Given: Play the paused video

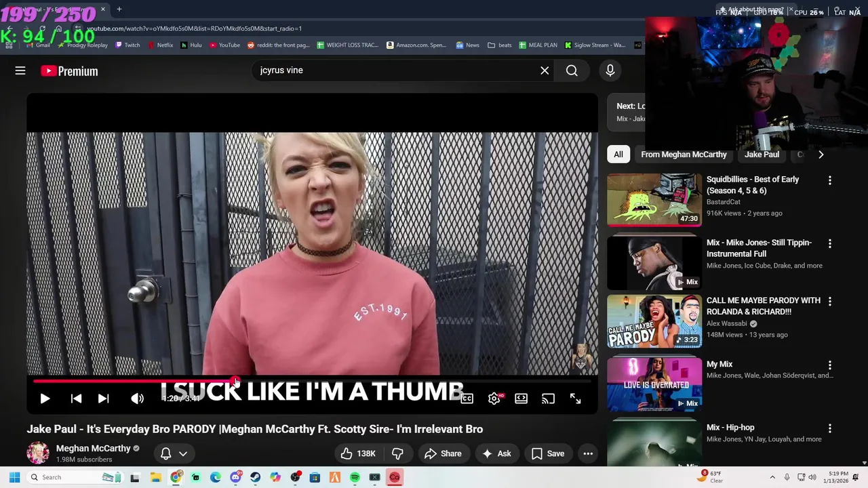Looking at the screenshot, I should pyautogui.click(x=45, y=399).
